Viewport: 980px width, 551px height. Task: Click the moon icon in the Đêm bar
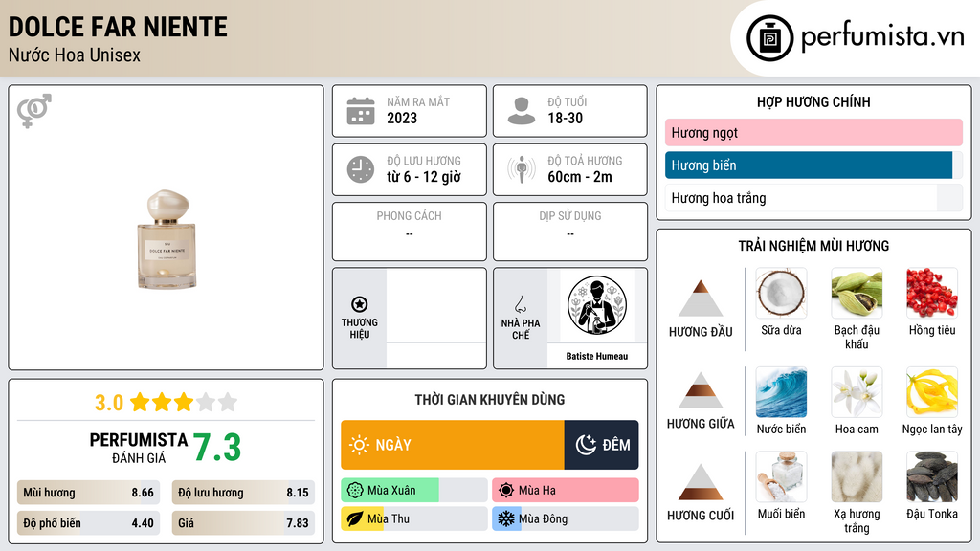(x=586, y=445)
